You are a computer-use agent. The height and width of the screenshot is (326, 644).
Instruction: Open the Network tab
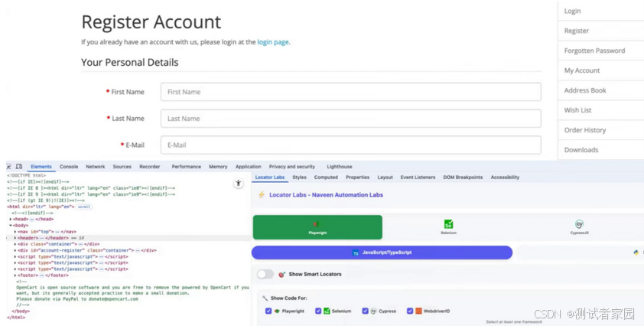tap(96, 167)
